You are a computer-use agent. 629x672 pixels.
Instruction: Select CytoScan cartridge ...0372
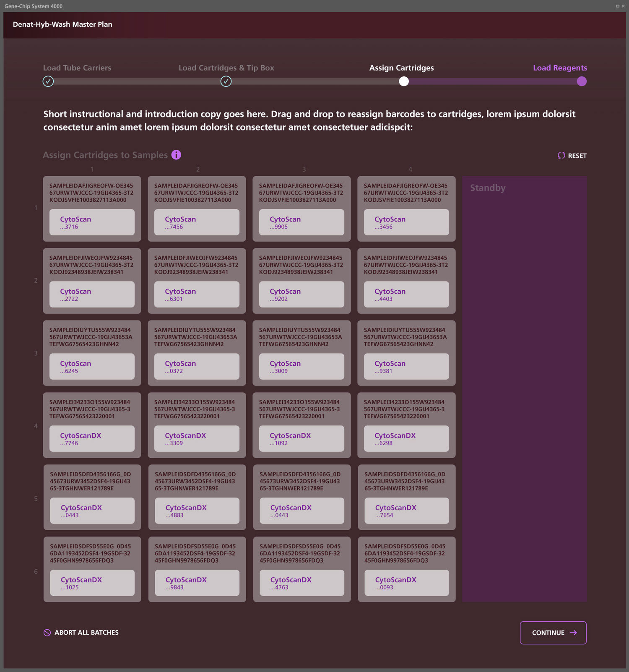pyautogui.click(x=197, y=367)
